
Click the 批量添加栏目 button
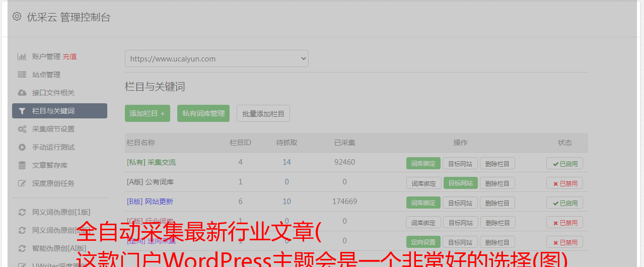click(x=263, y=113)
